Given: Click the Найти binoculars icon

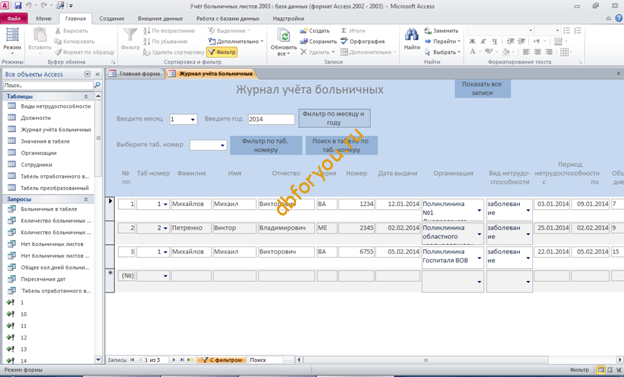Looking at the screenshot, I should point(411,35).
